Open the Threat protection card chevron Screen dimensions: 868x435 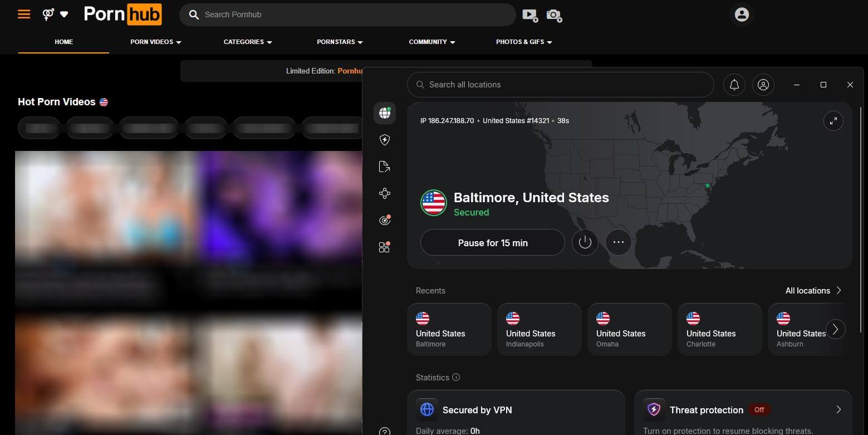pos(838,409)
